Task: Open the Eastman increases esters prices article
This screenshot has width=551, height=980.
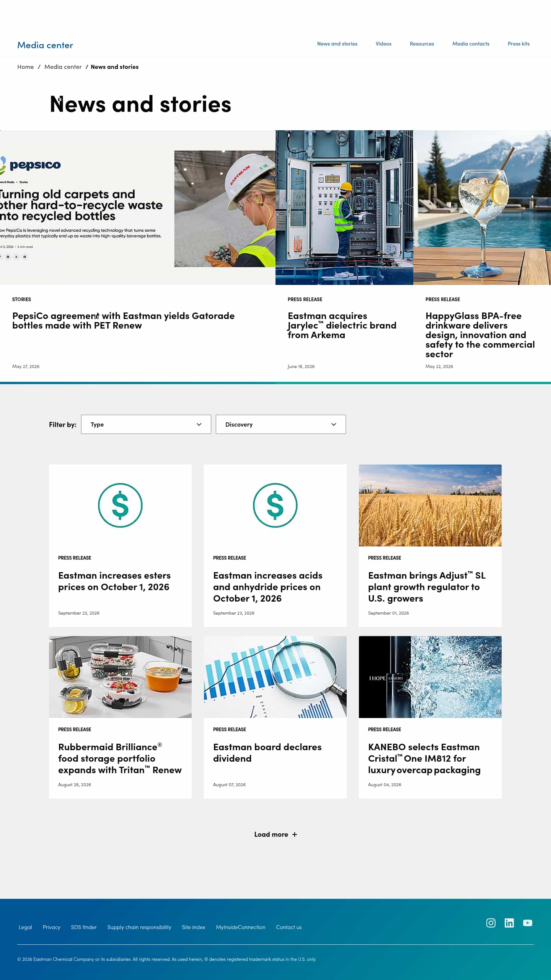Action: 114,581
